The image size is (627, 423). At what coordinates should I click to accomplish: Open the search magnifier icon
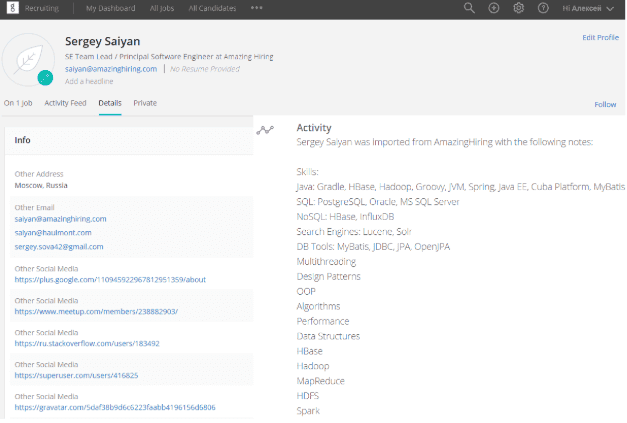[x=470, y=8]
